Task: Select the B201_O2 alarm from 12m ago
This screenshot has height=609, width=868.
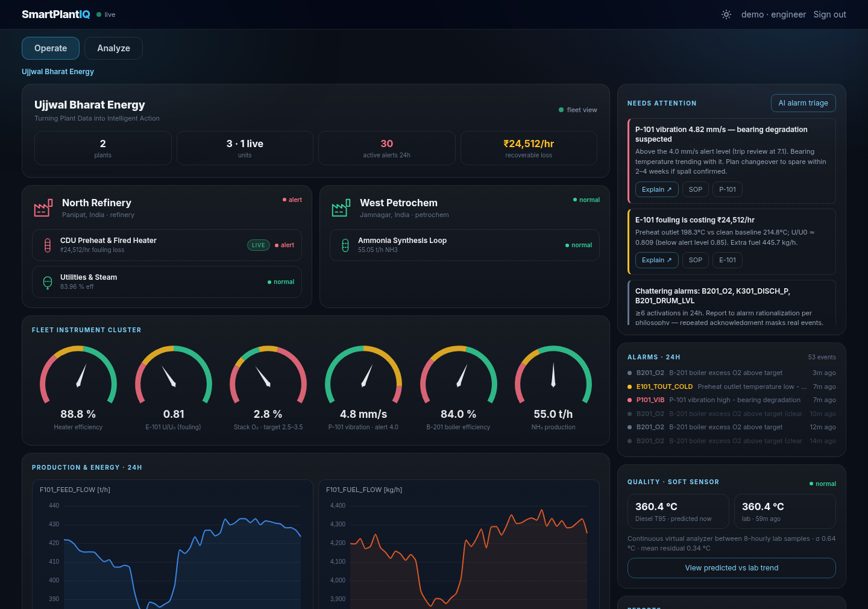Action: (732, 427)
